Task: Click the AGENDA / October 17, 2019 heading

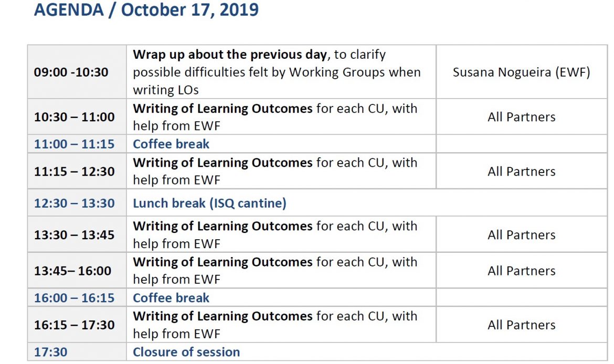Action: [146, 9]
